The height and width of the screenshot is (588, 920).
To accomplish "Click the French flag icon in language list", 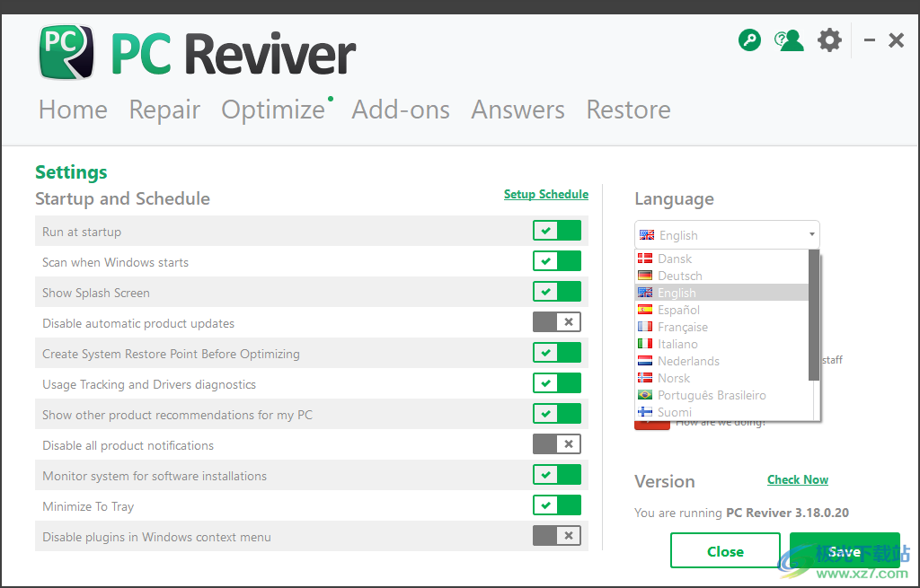I will click(645, 327).
